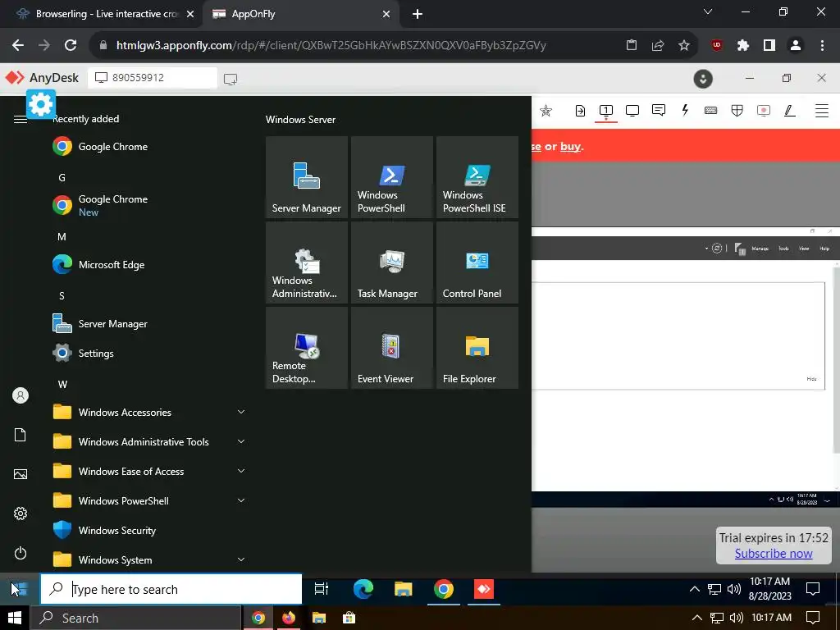Open Windows Security from app list

coord(150,531)
